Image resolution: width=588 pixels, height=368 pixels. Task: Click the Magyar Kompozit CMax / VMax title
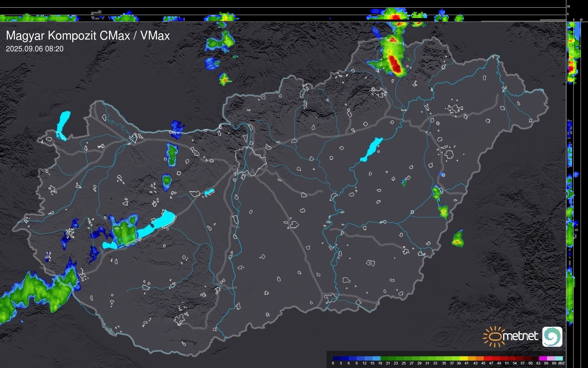[x=88, y=36]
